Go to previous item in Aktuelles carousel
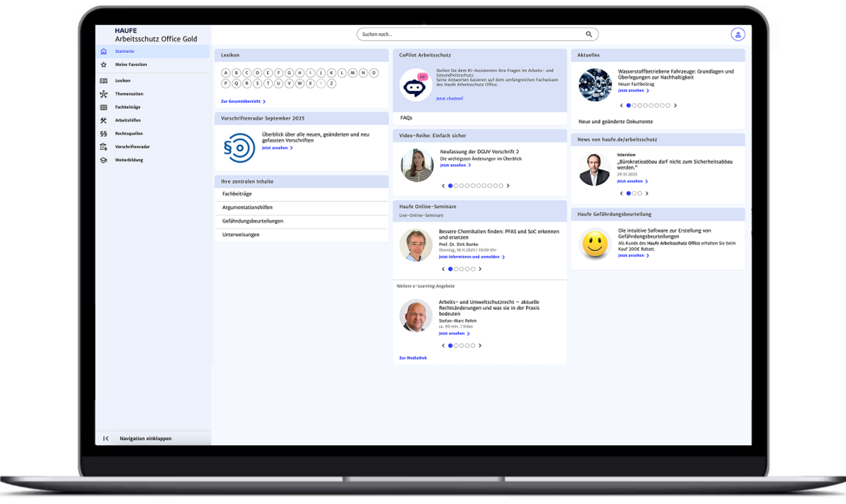 tap(621, 106)
